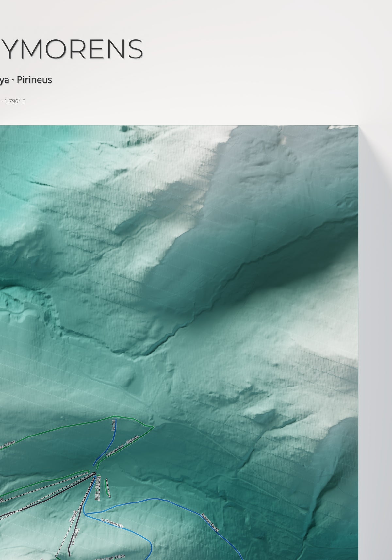Select the Le Col blue piste label
This screenshot has width=392, height=560.
tap(113, 425)
